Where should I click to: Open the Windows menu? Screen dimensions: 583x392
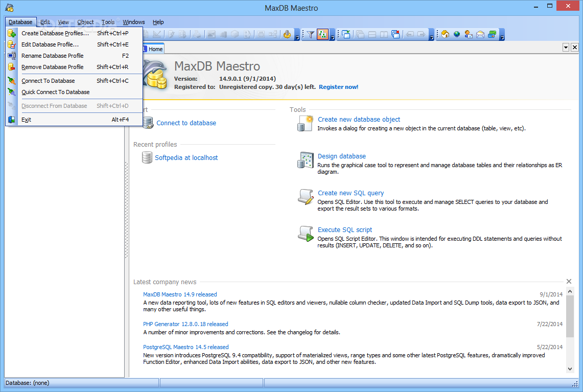pyautogui.click(x=134, y=22)
